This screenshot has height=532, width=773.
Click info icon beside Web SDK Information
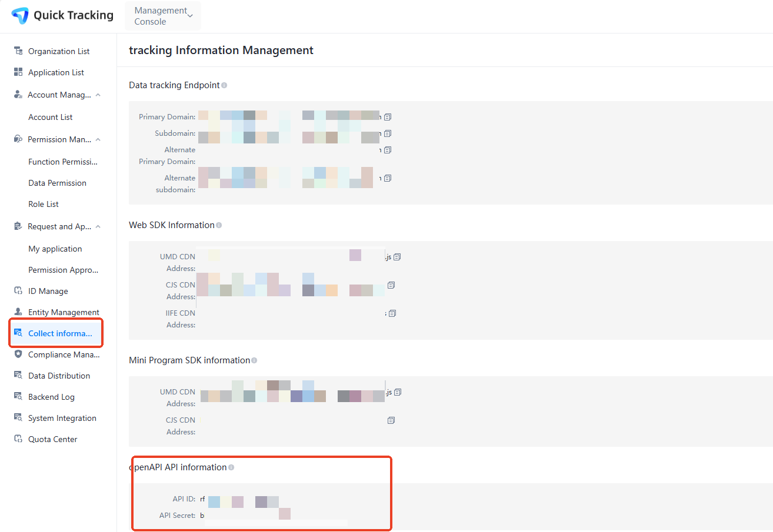tap(219, 225)
